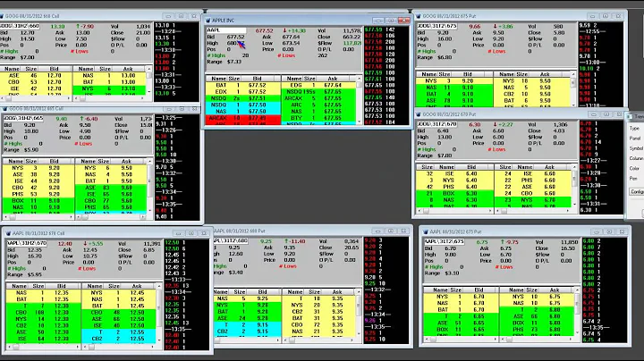Click Bid column header in APPLE INC window
Screen dimensions: 644x361
[x=257, y=79]
